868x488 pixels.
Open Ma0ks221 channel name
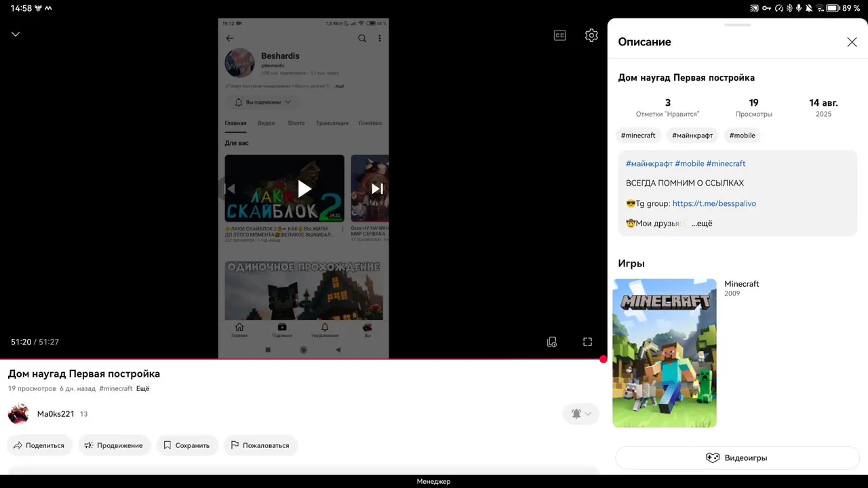pos(56,413)
